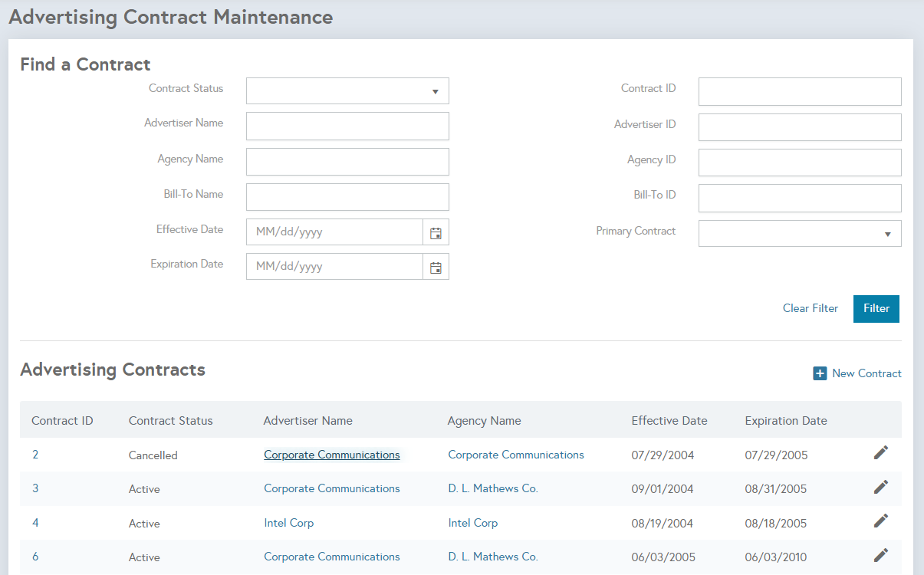Open advertiser Corporate Communications in contract 2 row
The width and height of the screenshot is (924, 575).
pyautogui.click(x=332, y=455)
